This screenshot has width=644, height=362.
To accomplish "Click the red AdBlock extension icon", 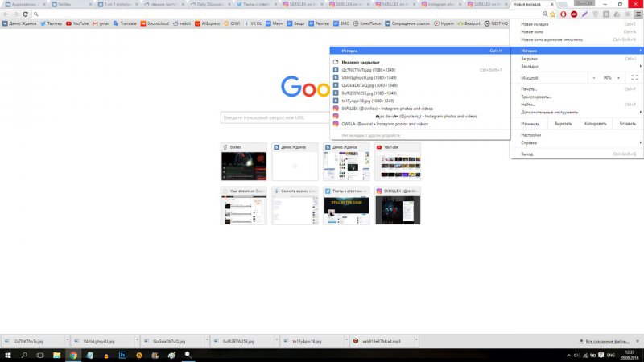I will 573,14.
